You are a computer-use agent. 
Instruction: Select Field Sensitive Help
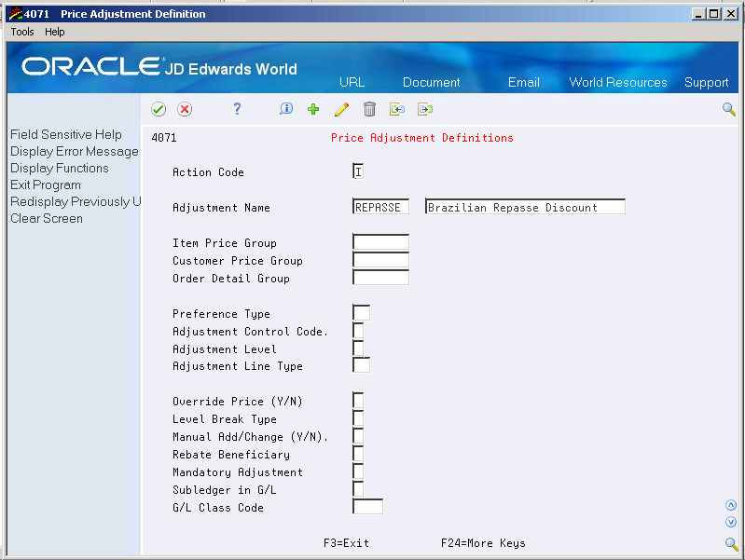(66, 134)
